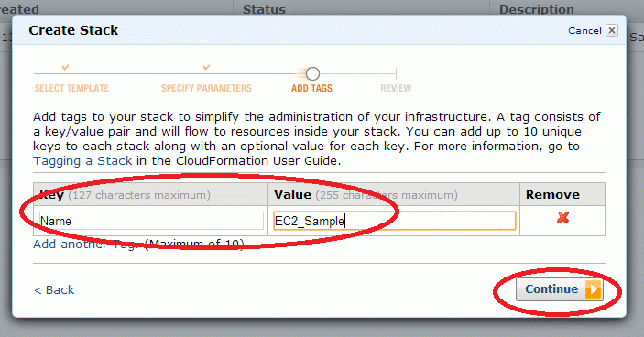Click the red X remove tag icon
This screenshot has width=644, height=337.
562,218
